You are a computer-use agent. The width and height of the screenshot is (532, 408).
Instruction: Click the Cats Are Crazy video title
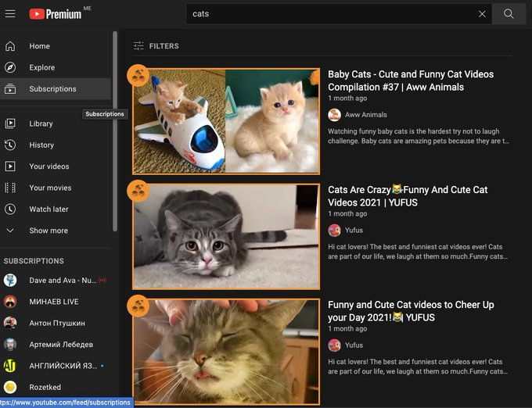tap(407, 196)
